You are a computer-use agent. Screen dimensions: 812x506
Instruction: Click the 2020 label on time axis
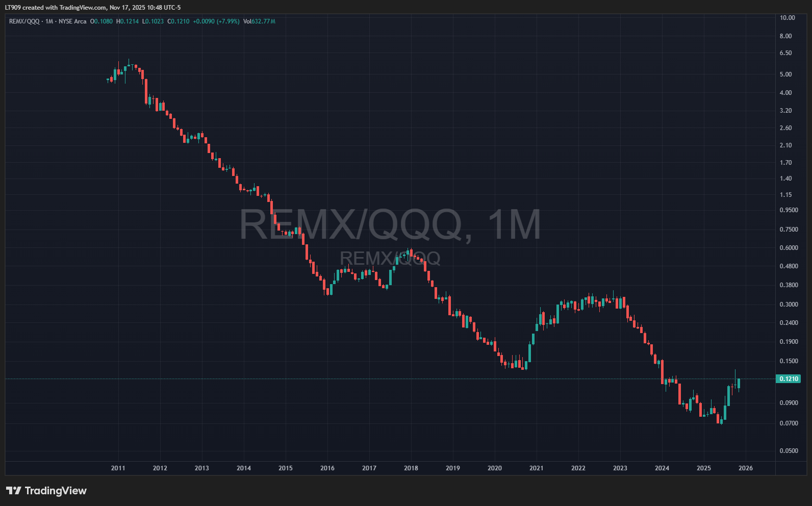point(495,468)
